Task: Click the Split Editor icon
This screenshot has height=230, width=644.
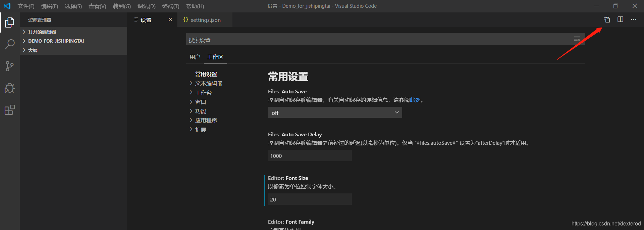Action: pyautogui.click(x=621, y=19)
